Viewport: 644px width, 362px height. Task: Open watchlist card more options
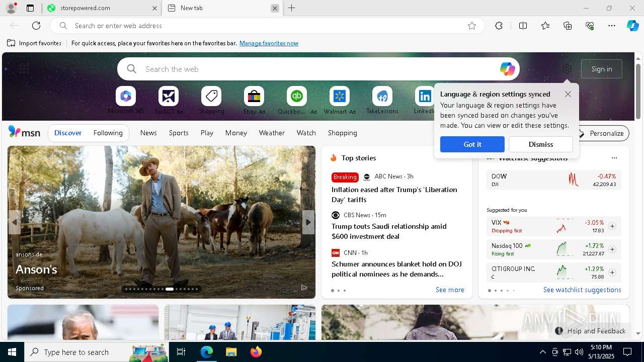(614, 158)
